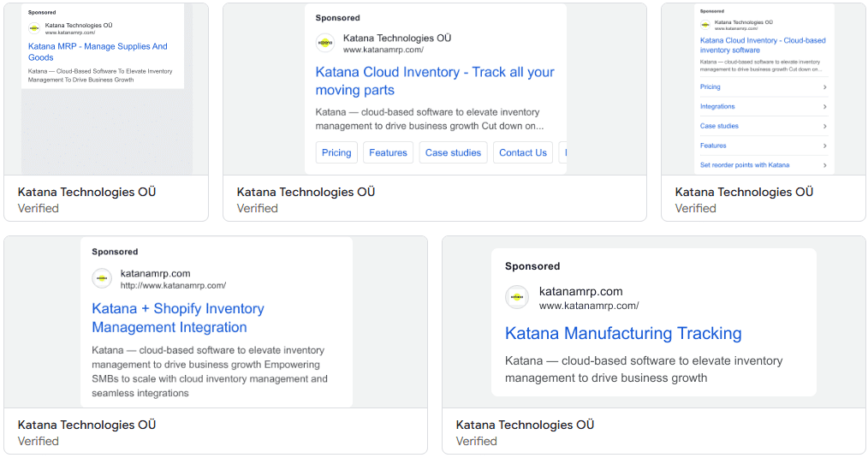Click 'Verified' status under Manufacturing Tracking card
The height and width of the screenshot is (458, 868).
click(x=476, y=442)
